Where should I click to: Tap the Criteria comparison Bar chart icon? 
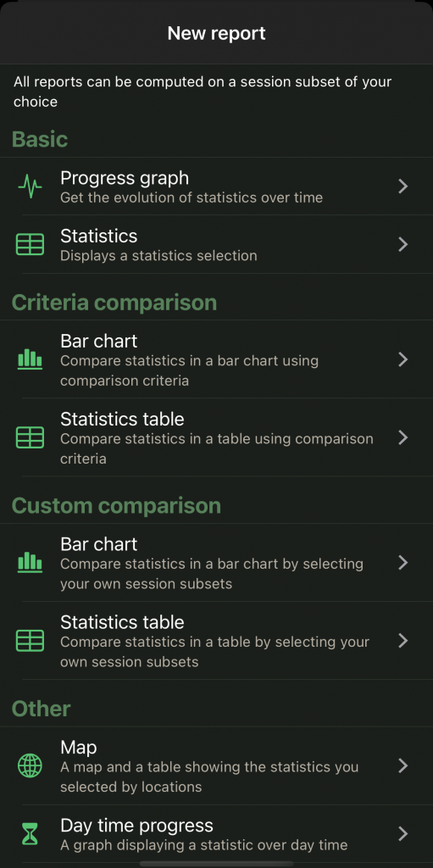point(30,359)
